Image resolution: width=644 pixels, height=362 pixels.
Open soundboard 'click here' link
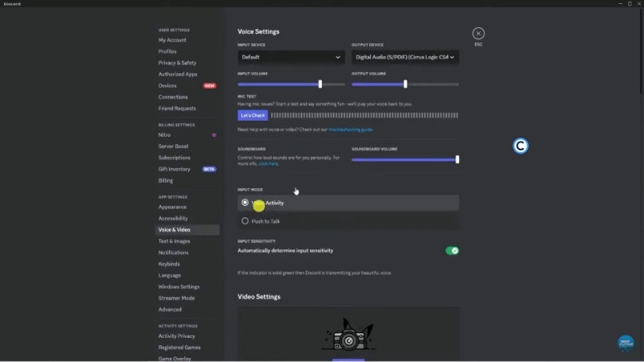pos(268,164)
